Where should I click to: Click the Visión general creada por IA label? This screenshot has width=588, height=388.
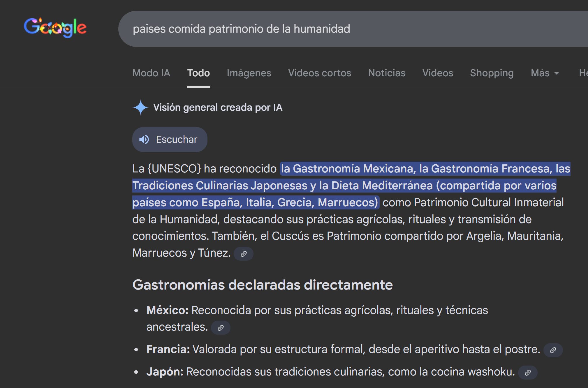click(218, 107)
